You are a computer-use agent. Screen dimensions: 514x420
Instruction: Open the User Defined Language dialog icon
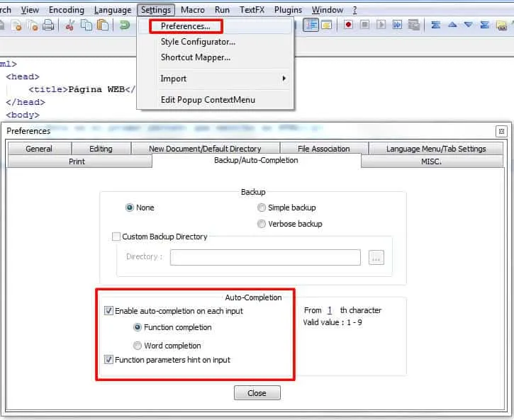pos(327,25)
